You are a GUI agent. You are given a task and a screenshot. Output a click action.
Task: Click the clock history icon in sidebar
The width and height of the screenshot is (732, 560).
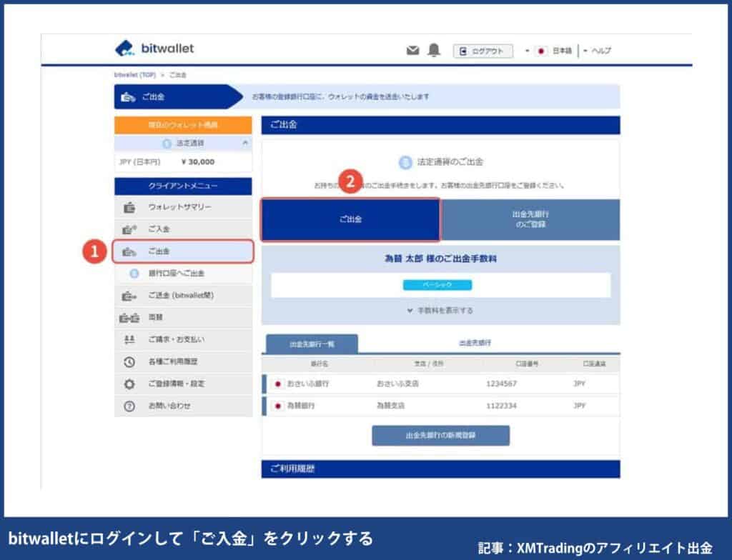click(x=129, y=361)
